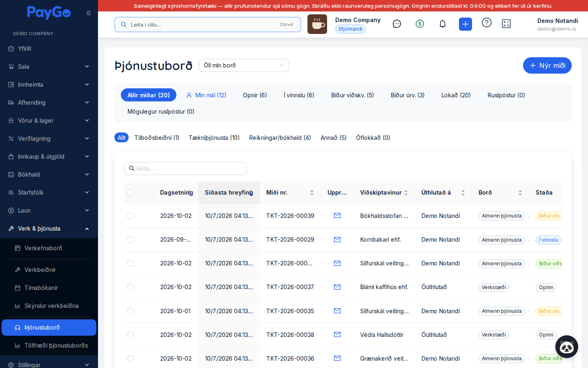The image size is (588, 368).
Task: Open Verkbeiðnir in sidebar
Action: (49, 270)
